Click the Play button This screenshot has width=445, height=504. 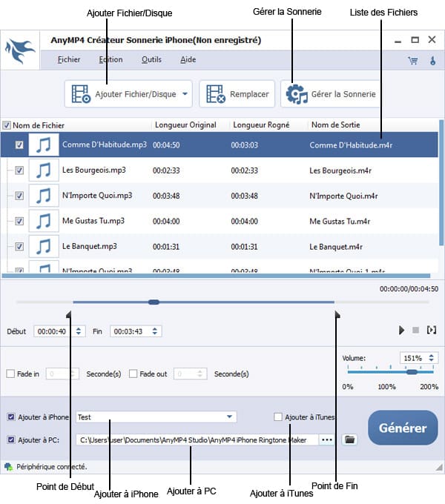click(x=401, y=330)
